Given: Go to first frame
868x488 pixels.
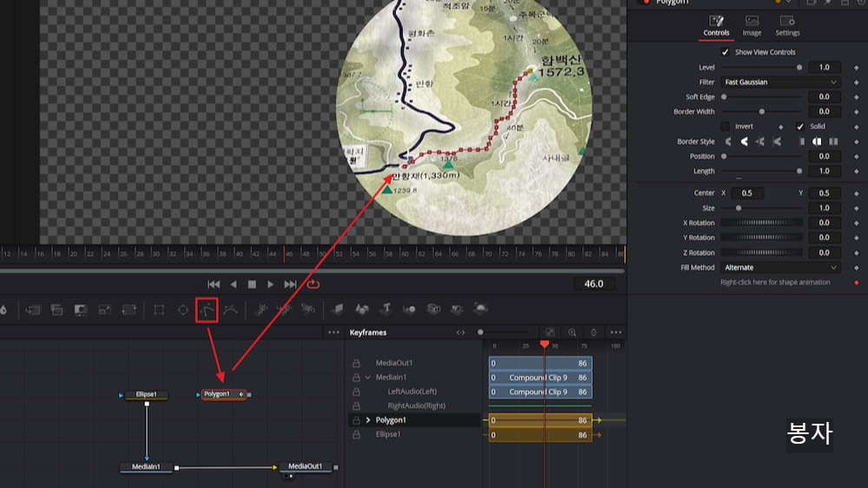Looking at the screenshot, I should 214,284.
